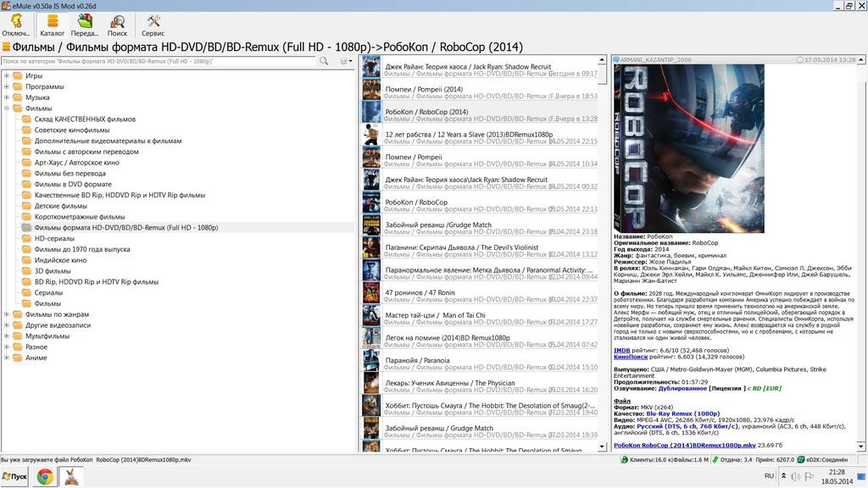The height and width of the screenshot is (488, 868).
Task: Select the HD-сериалы folder
Action: click(54, 238)
